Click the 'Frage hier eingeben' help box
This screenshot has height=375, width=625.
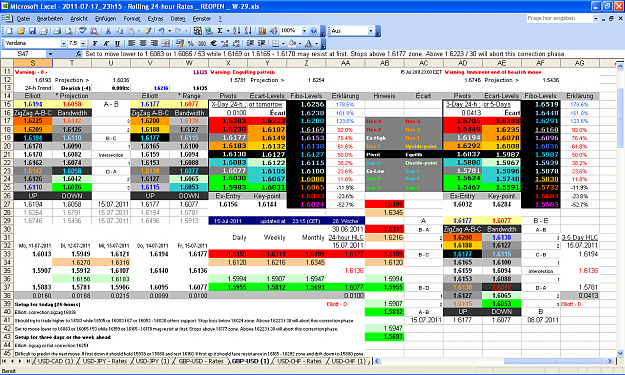coord(560,18)
